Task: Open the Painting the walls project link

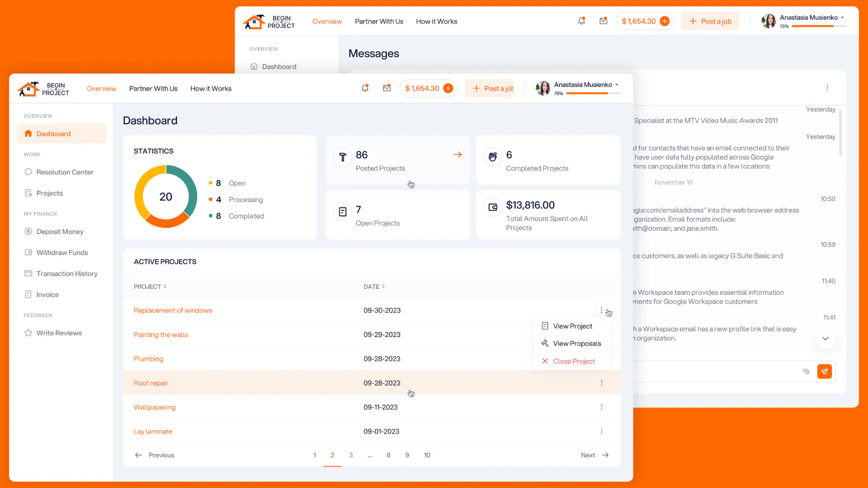Action: [160, 335]
